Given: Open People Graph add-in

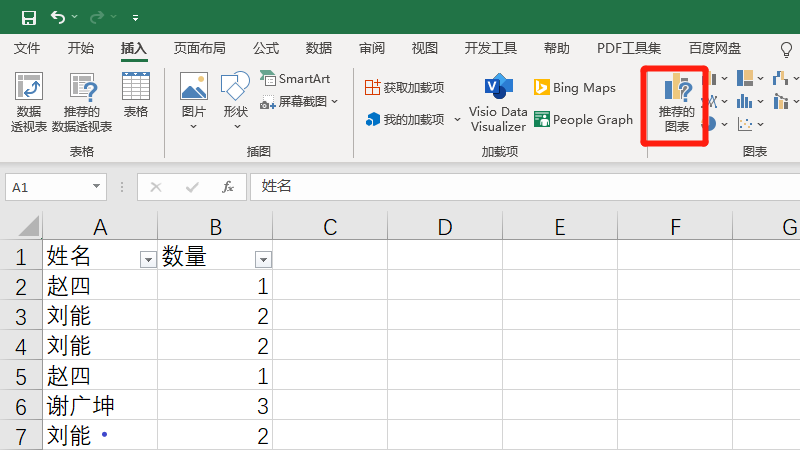Looking at the screenshot, I should 583,120.
